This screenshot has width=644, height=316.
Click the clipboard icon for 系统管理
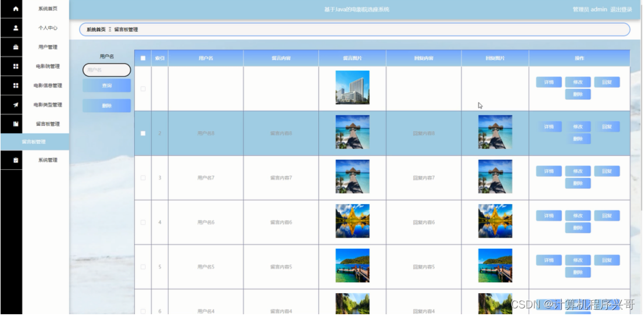pyautogui.click(x=16, y=160)
